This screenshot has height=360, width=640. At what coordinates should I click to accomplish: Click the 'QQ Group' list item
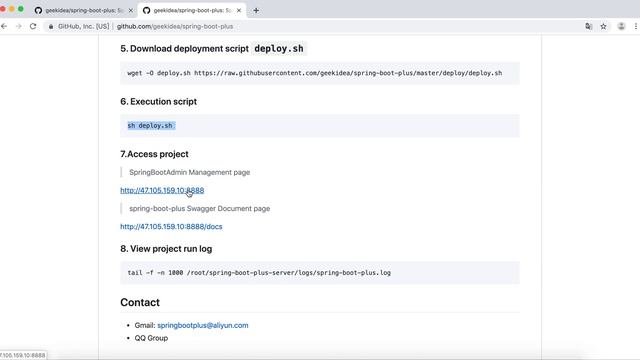pyautogui.click(x=151, y=338)
